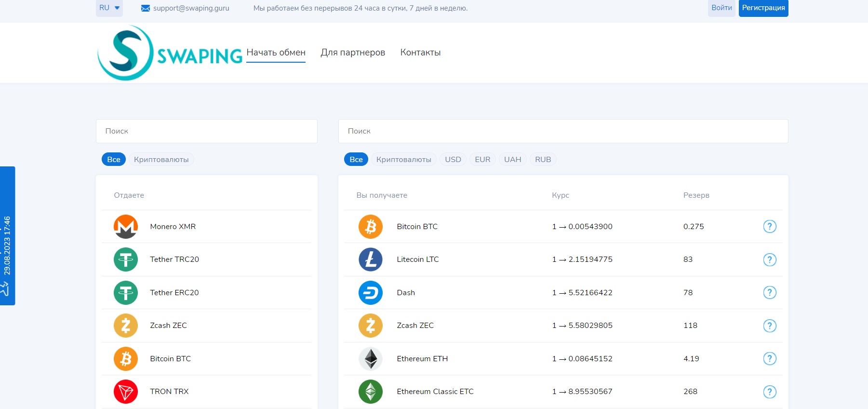
Task: Click reserve value 268
Action: (x=690, y=392)
